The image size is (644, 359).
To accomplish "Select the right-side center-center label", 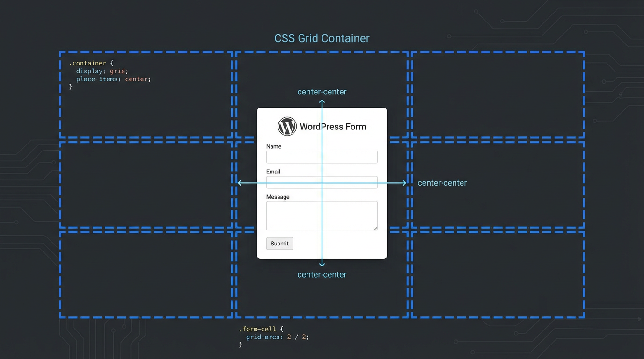I will point(442,183).
